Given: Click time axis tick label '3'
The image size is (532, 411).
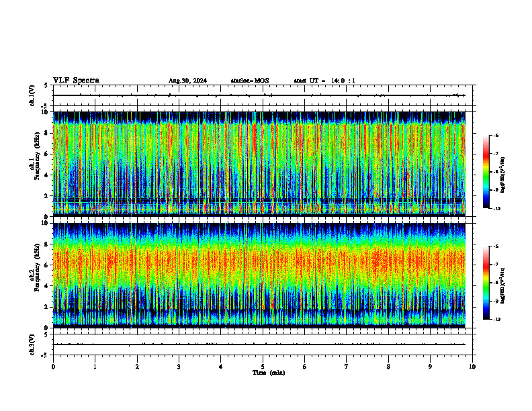Looking at the screenshot, I should coord(179,367).
